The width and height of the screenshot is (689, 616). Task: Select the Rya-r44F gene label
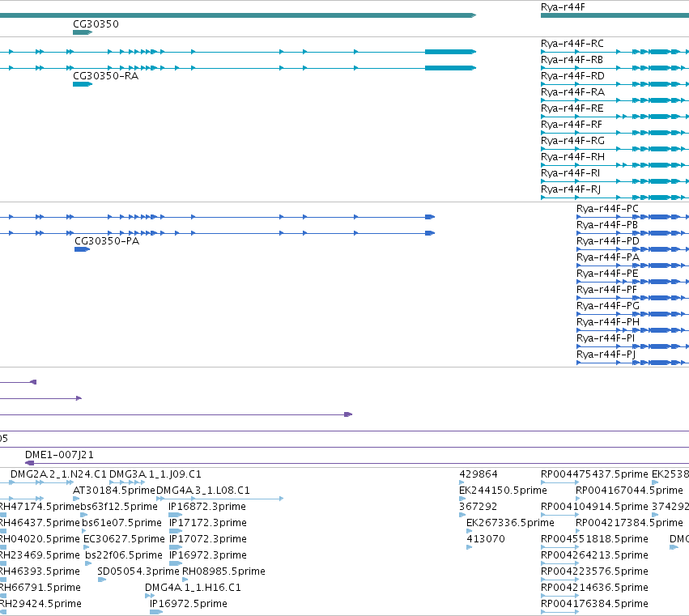563,7
